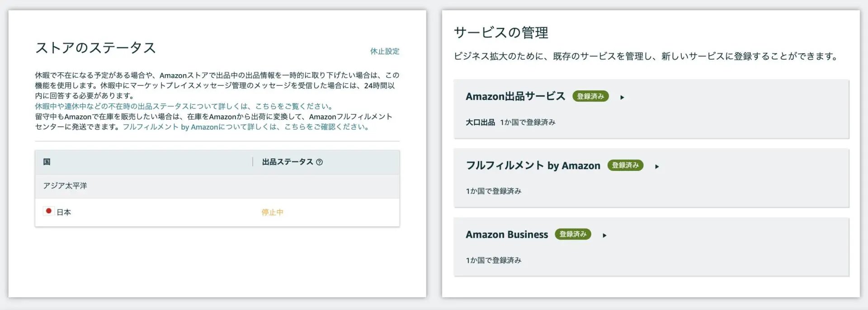The image size is (868, 310).
Task: Toggle registration status on Amazon Business
Action: coord(572,234)
